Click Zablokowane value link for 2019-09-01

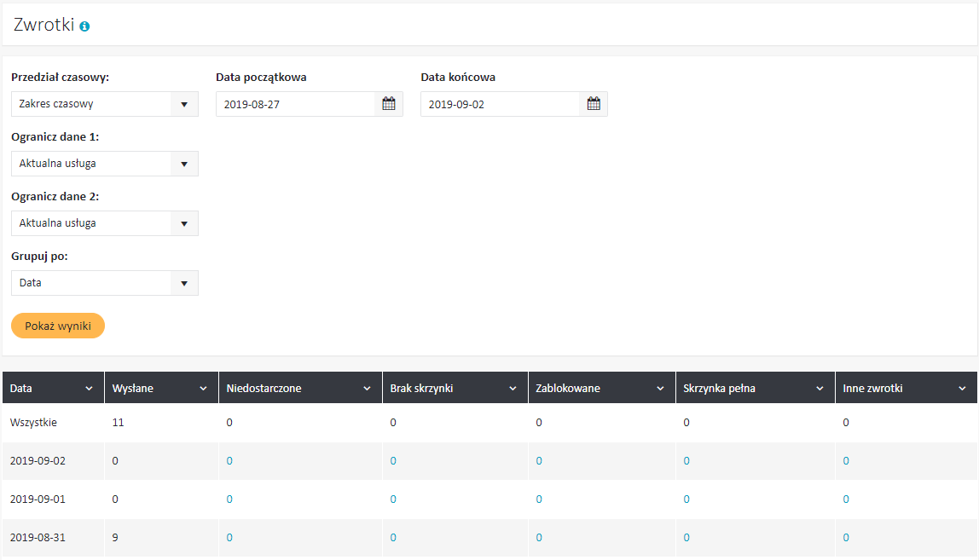tap(539, 499)
